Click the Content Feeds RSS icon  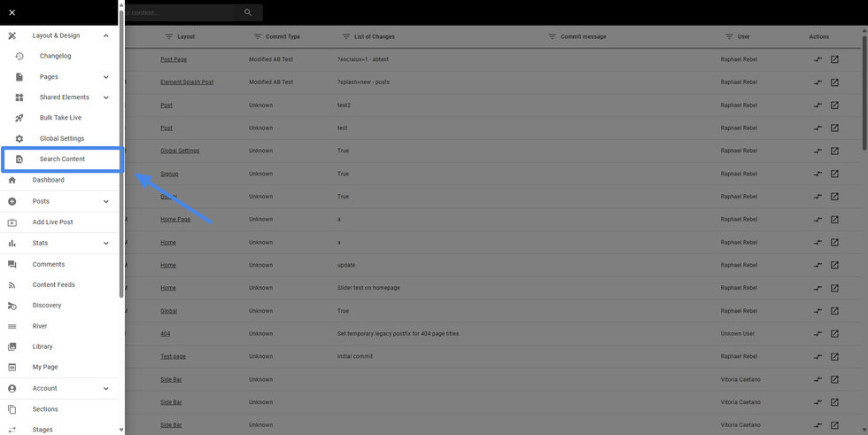point(12,285)
